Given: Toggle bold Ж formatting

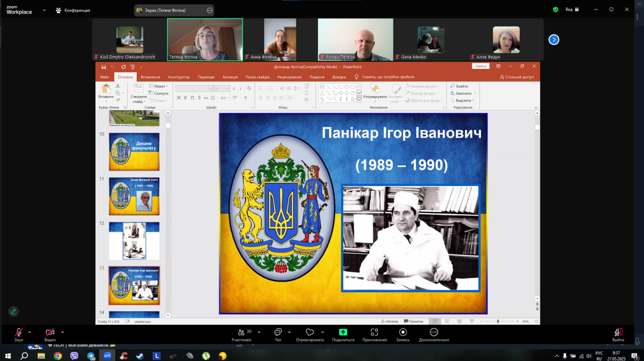Looking at the screenshot, I should coord(179,98).
